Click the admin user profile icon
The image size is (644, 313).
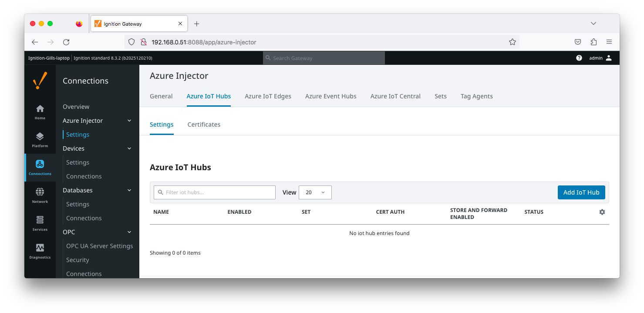(609, 58)
